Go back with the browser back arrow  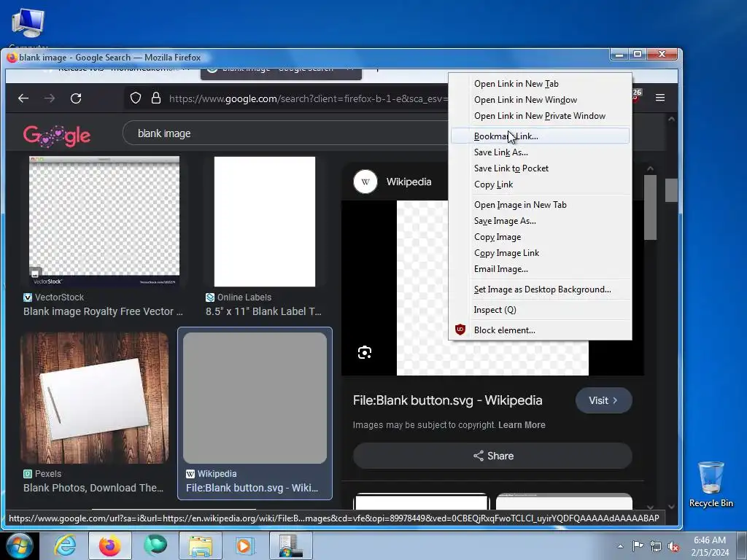23,98
